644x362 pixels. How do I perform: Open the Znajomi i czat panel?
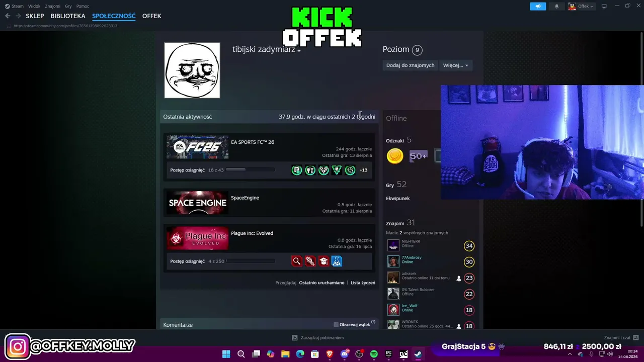[621, 338]
